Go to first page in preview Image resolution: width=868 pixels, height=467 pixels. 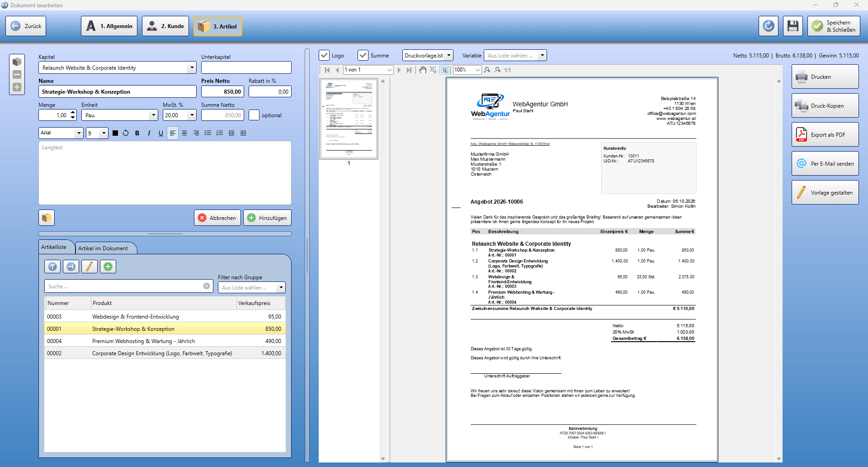327,70
